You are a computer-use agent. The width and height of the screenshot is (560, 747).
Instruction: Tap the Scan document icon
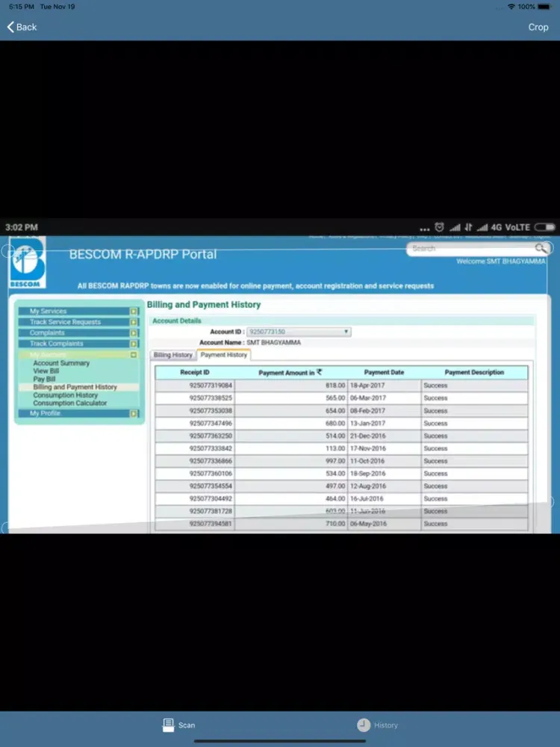pos(169,725)
